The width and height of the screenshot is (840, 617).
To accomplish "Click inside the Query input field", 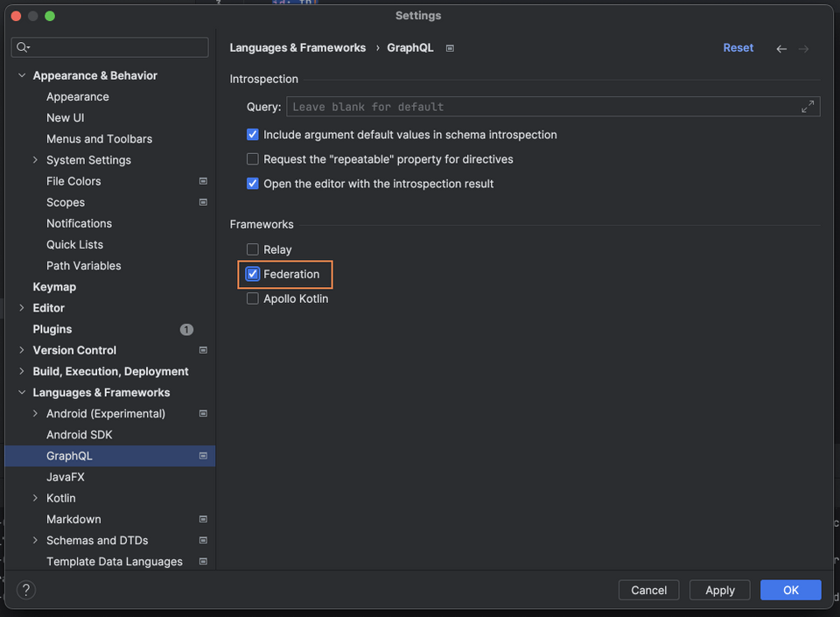I will pyautogui.click(x=525, y=106).
